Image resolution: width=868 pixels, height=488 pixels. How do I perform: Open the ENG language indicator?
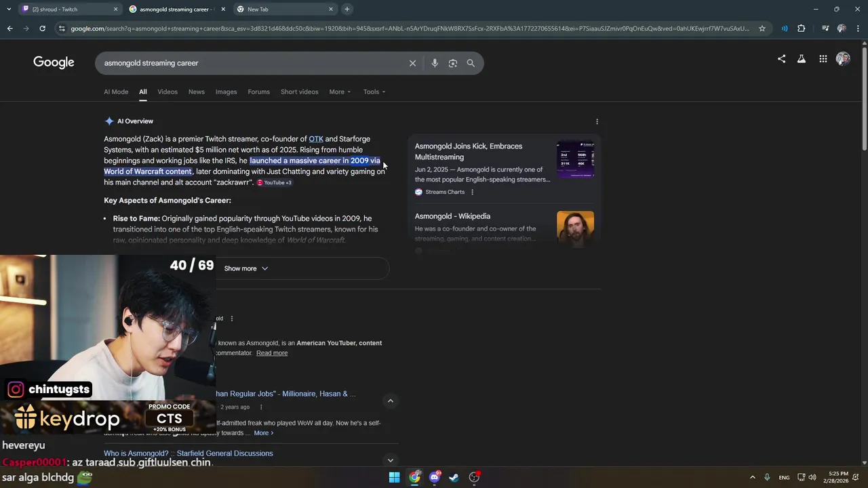tap(784, 477)
